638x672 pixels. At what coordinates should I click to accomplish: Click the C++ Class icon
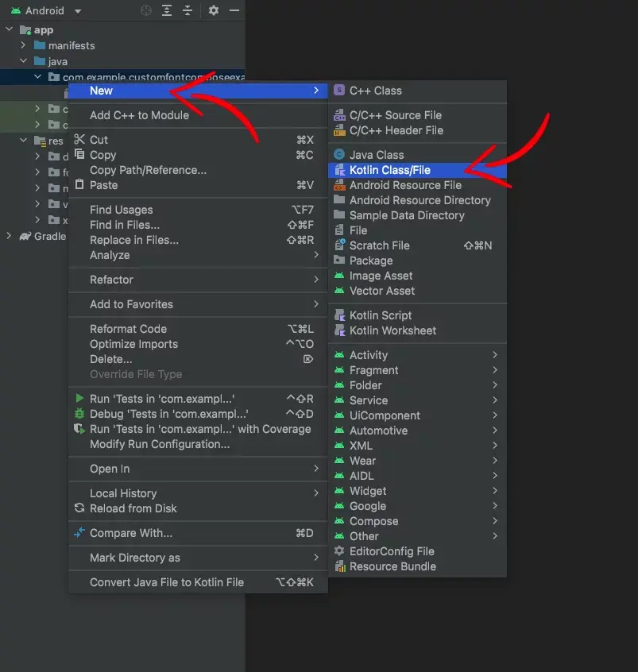tap(339, 90)
